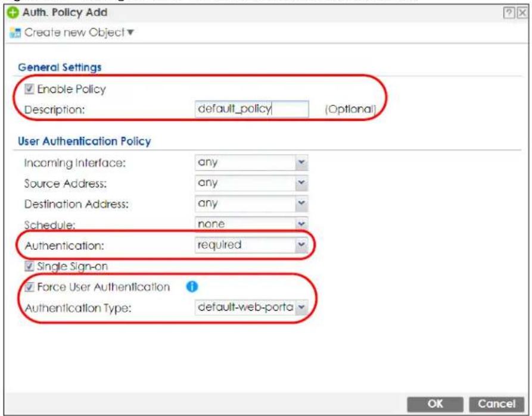Screen dimensions: 532x416
Task: Toggle the Enable Policy checkbox
Action: pyautogui.click(x=29, y=89)
